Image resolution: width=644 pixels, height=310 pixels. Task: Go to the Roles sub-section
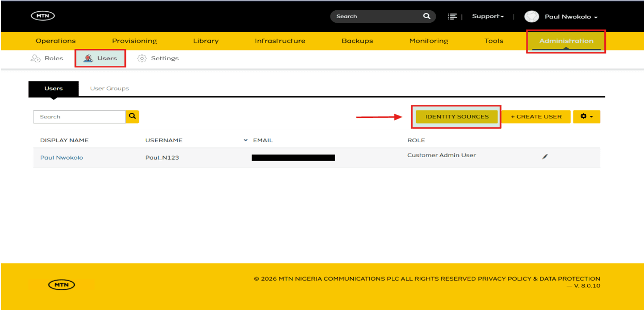(x=47, y=58)
